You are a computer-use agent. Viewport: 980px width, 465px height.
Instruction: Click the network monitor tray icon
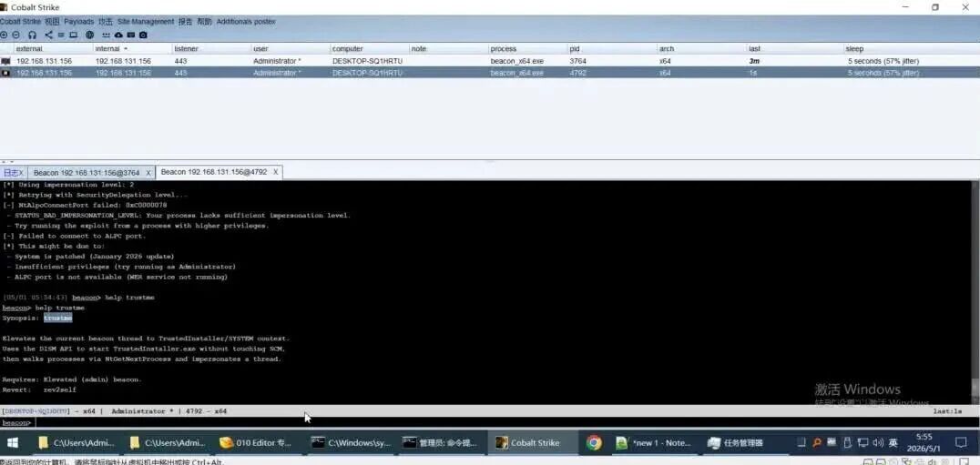point(863,442)
